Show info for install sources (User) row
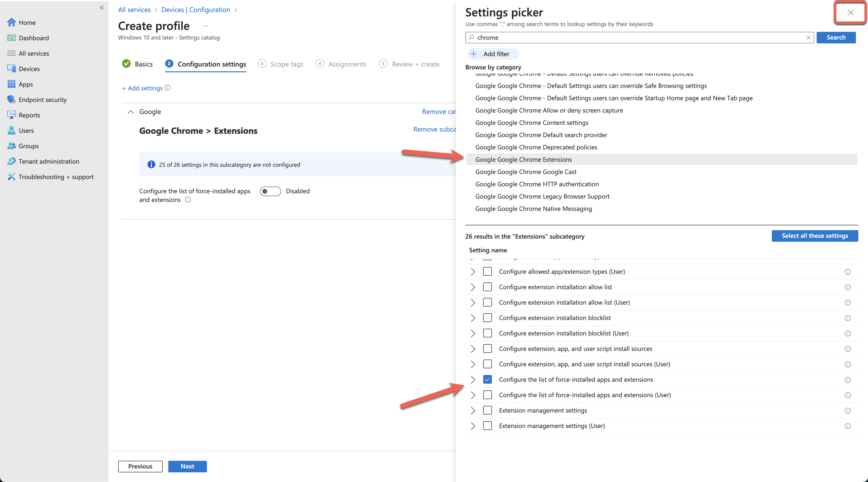The height and width of the screenshot is (482, 868). (848, 364)
